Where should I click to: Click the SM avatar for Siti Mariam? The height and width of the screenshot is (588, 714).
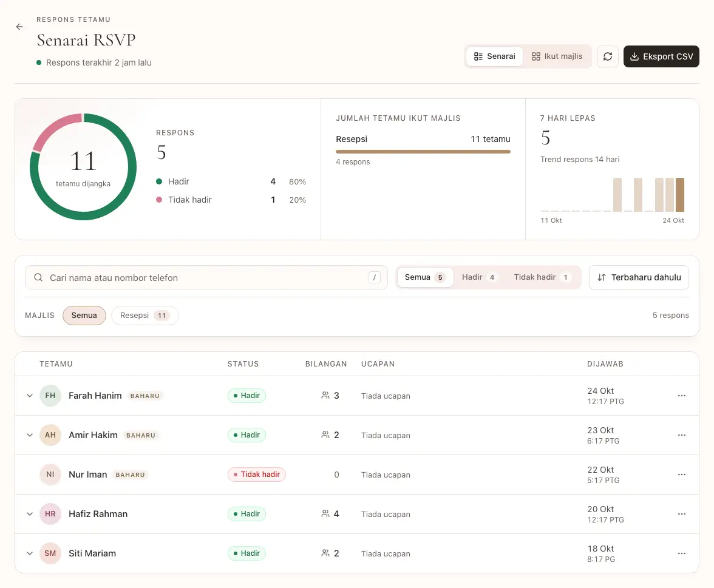[50, 553]
